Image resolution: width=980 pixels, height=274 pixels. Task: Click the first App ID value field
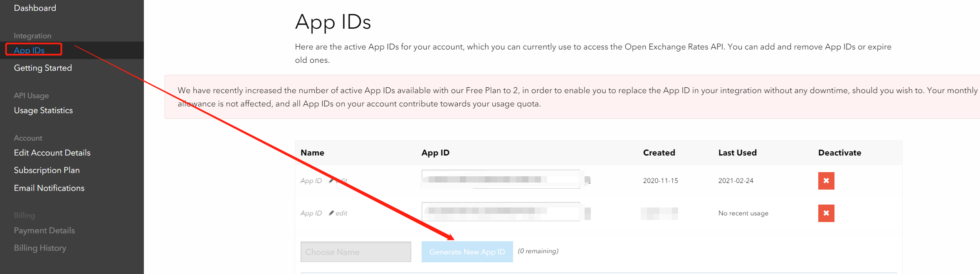coord(500,179)
